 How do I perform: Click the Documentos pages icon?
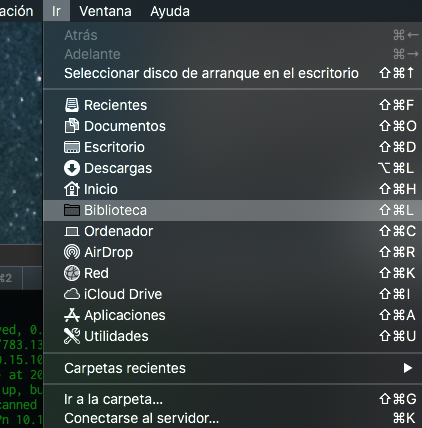(x=72, y=126)
